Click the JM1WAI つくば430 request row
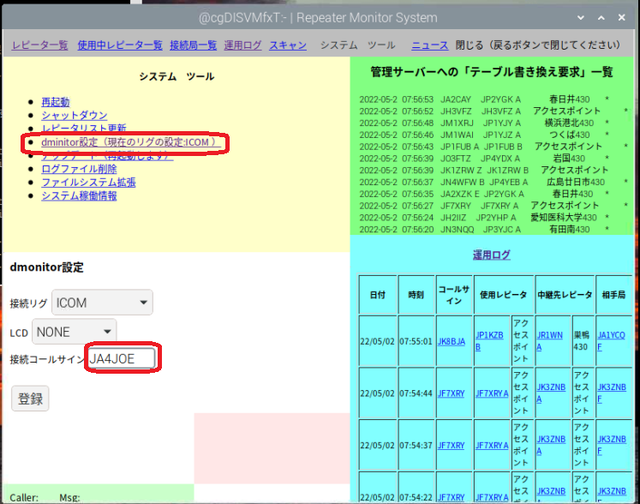Viewport: 640px width, 504px height. [484, 135]
